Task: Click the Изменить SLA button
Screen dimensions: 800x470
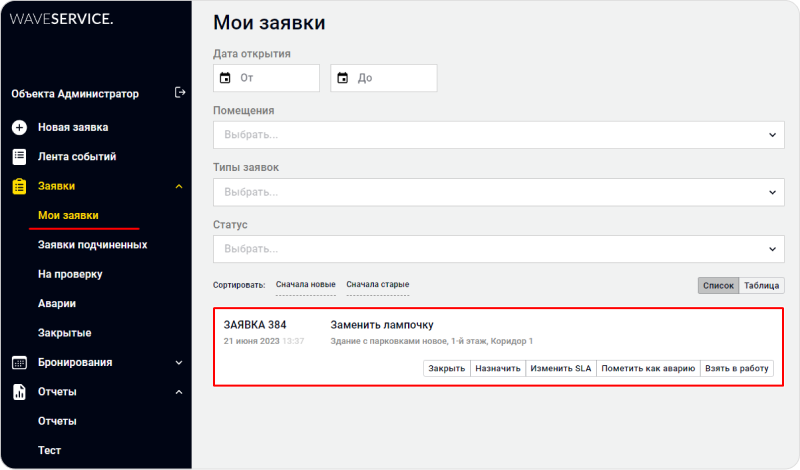Action: click(x=561, y=368)
